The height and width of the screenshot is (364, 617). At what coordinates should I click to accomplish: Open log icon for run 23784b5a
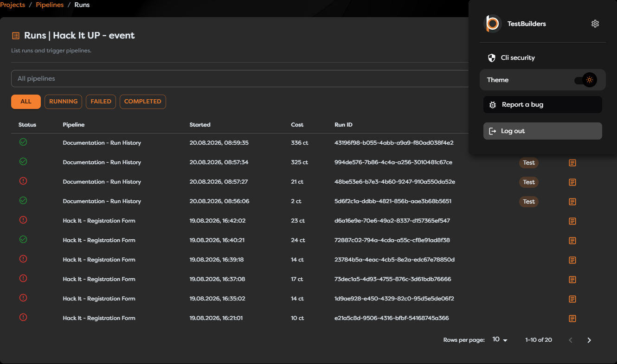point(572,260)
